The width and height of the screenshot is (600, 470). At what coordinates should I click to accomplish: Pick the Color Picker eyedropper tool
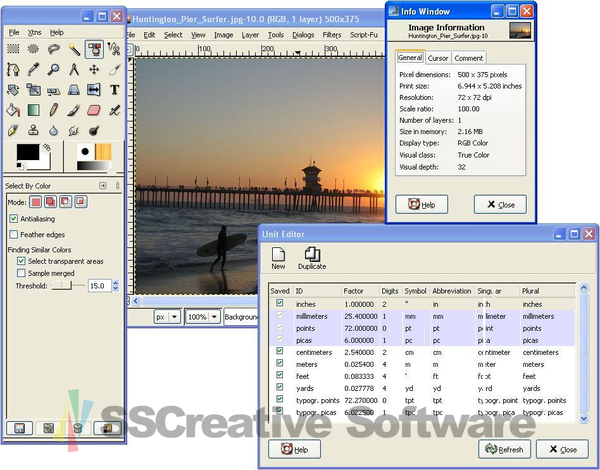[33, 69]
